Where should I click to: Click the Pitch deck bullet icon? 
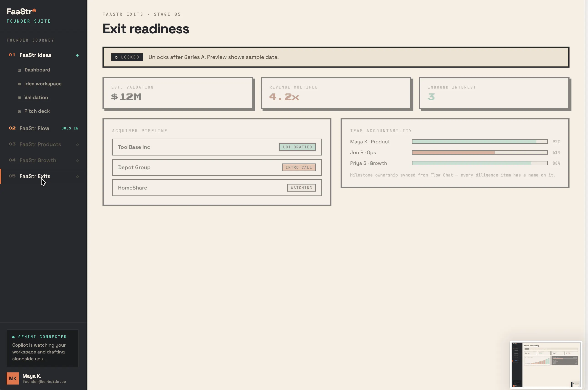(19, 112)
